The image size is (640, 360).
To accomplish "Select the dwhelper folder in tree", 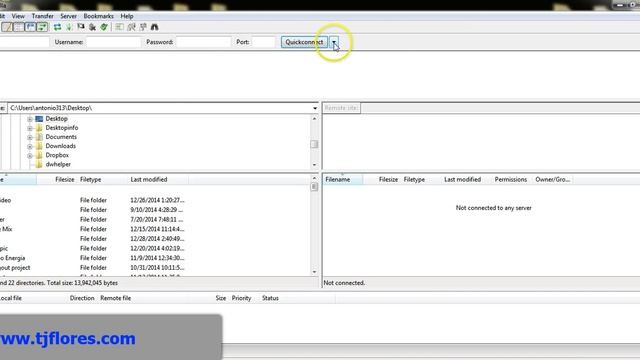I will point(58,164).
